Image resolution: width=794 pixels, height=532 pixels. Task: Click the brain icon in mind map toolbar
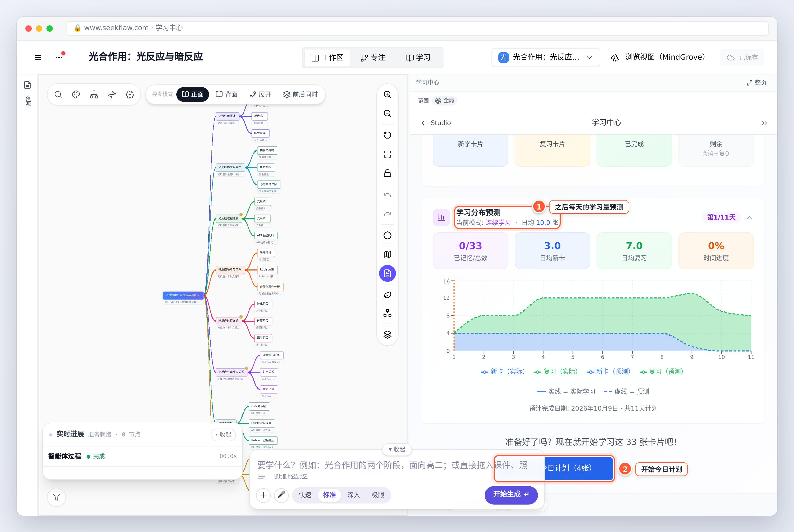[130, 94]
